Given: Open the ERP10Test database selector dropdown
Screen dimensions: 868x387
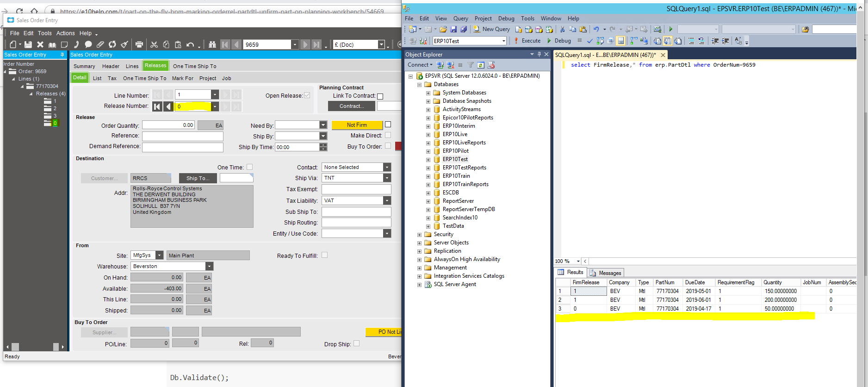Looking at the screenshot, I should [x=503, y=41].
